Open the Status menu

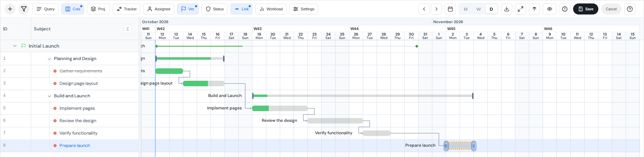pos(214,9)
